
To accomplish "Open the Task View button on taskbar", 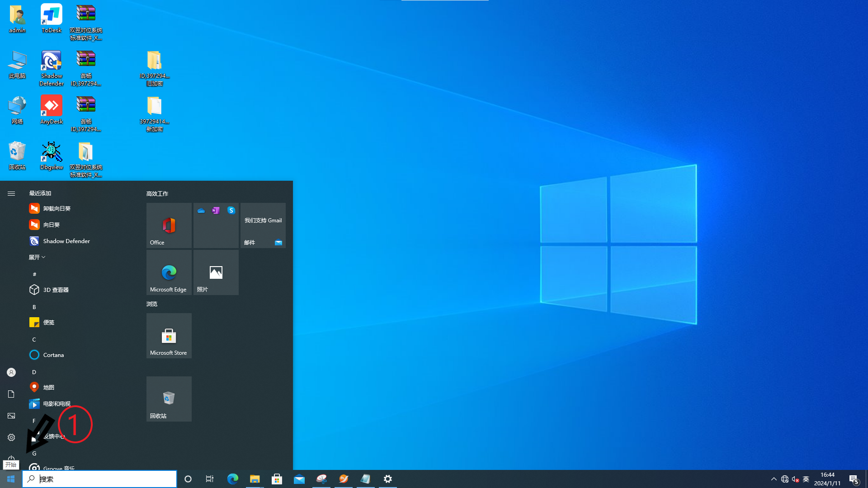I will coord(209,479).
